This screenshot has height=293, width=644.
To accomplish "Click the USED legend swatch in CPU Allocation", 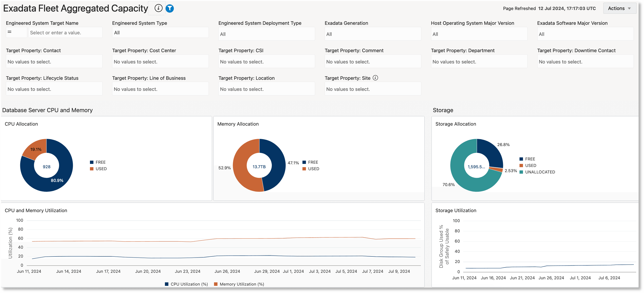I will pyautogui.click(x=92, y=169).
